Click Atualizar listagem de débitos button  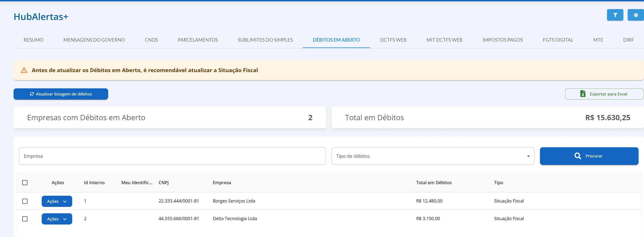61,94
